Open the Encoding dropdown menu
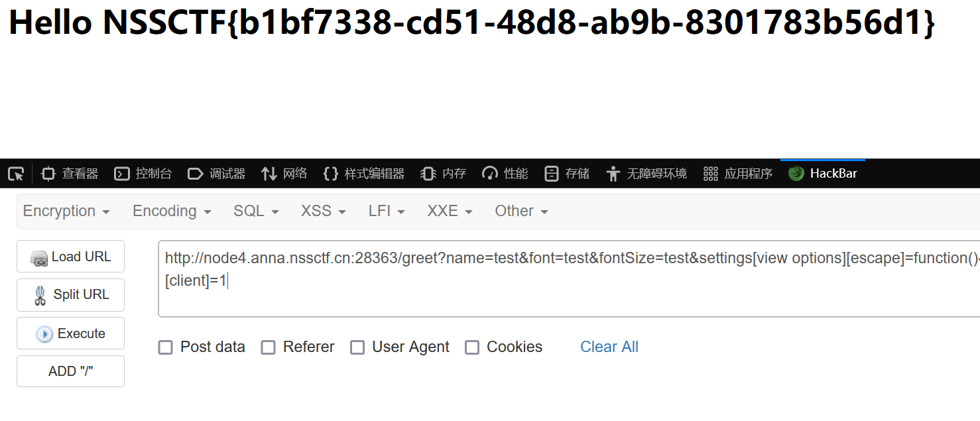The height and width of the screenshot is (421, 980). 172,211
